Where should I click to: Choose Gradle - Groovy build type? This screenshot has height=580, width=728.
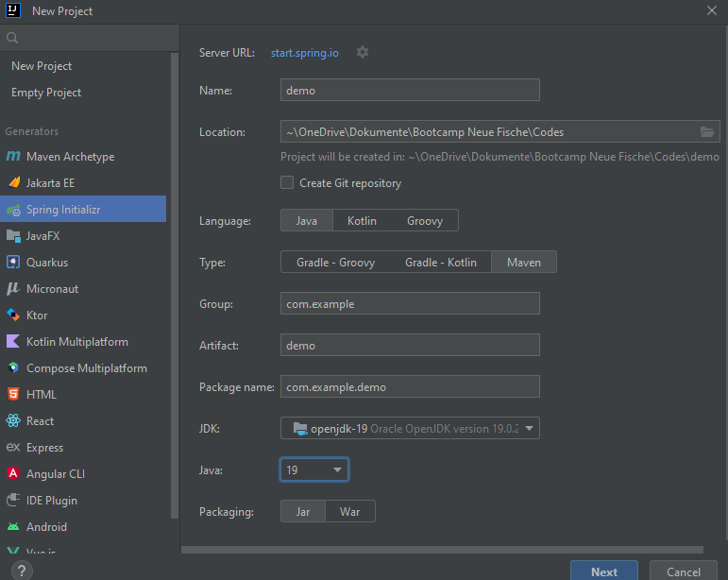[336, 263]
